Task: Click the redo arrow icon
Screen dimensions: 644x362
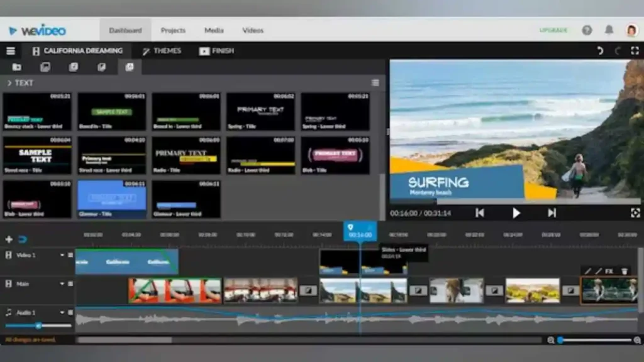Action: (618, 51)
